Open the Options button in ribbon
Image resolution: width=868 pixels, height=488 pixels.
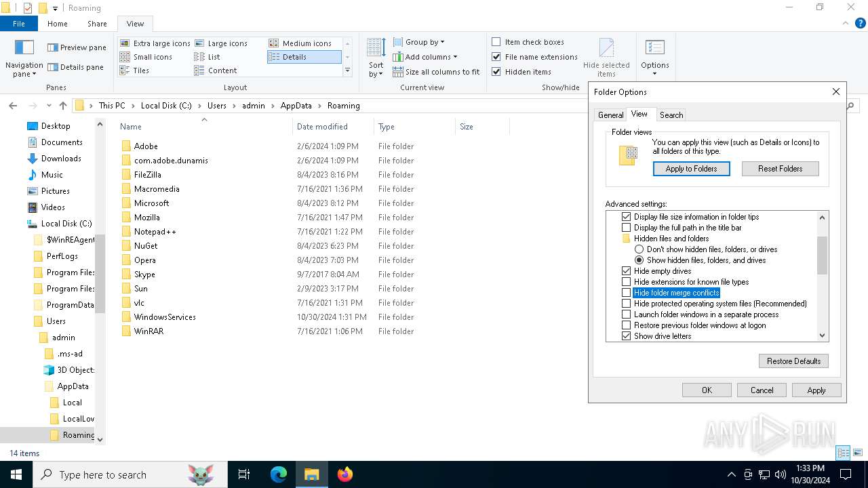pyautogui.click(x=654, y=57)
